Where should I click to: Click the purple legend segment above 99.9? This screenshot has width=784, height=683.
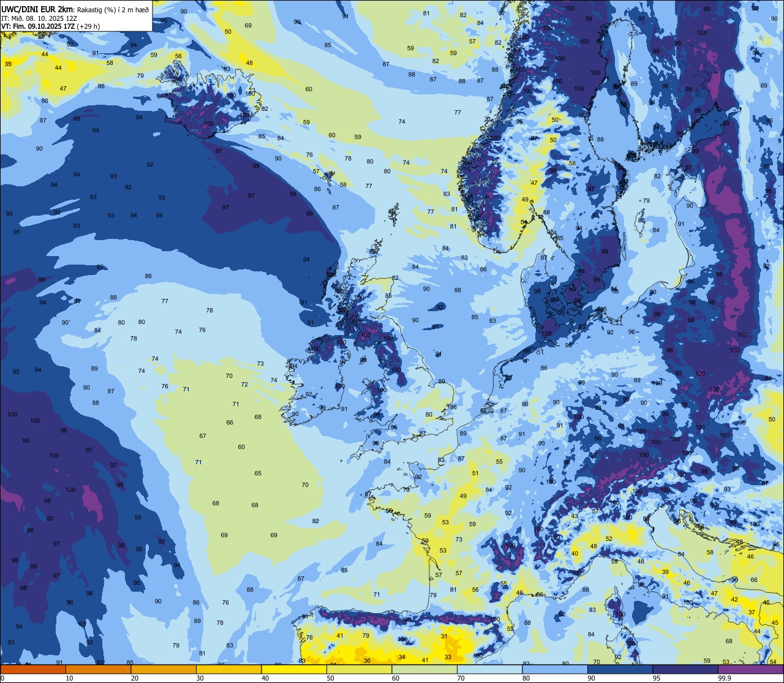click(x=751, y=670)
